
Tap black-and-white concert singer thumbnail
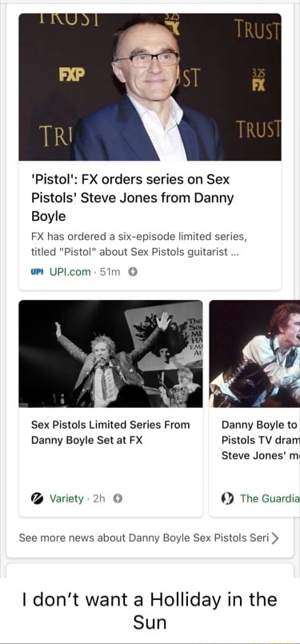click(x=110, y=354)
